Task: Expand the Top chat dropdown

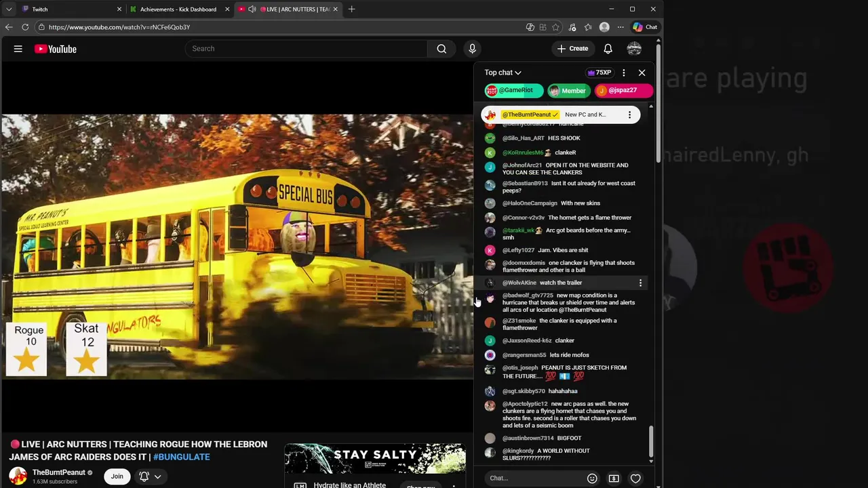Action: (x=502, y=73)
